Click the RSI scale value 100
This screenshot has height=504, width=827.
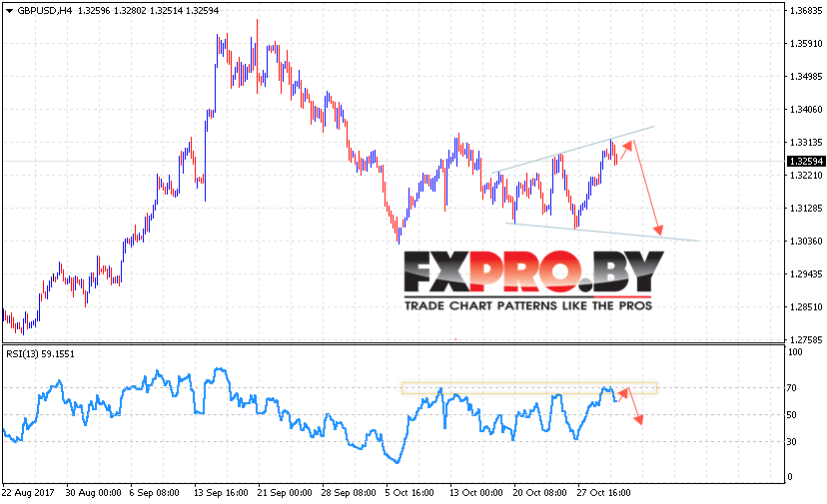pyautogui.click(x=795, y=352)
